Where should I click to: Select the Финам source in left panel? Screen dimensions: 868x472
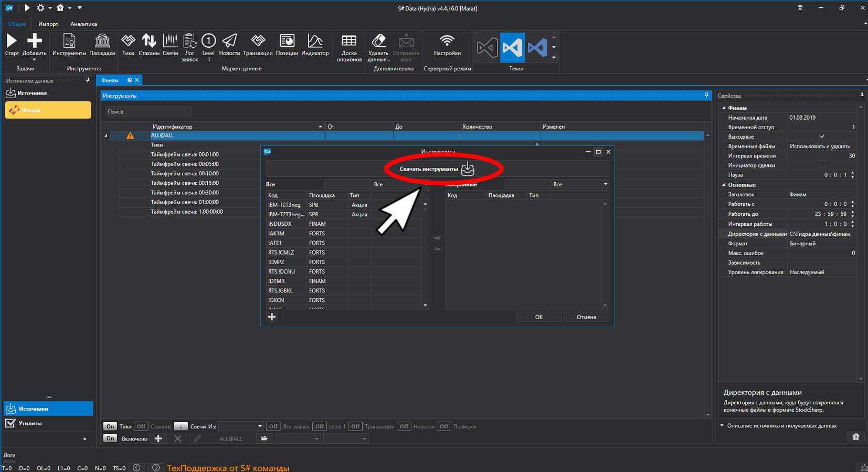pos(48,110)
